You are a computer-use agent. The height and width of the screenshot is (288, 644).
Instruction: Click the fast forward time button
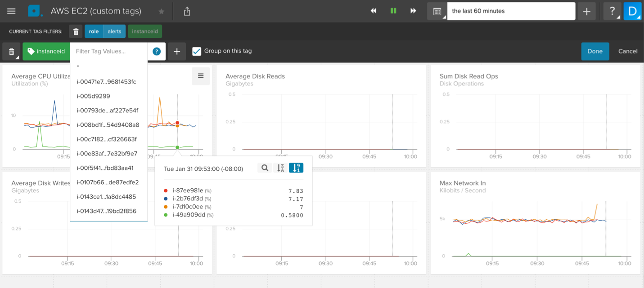coord(413,11)
